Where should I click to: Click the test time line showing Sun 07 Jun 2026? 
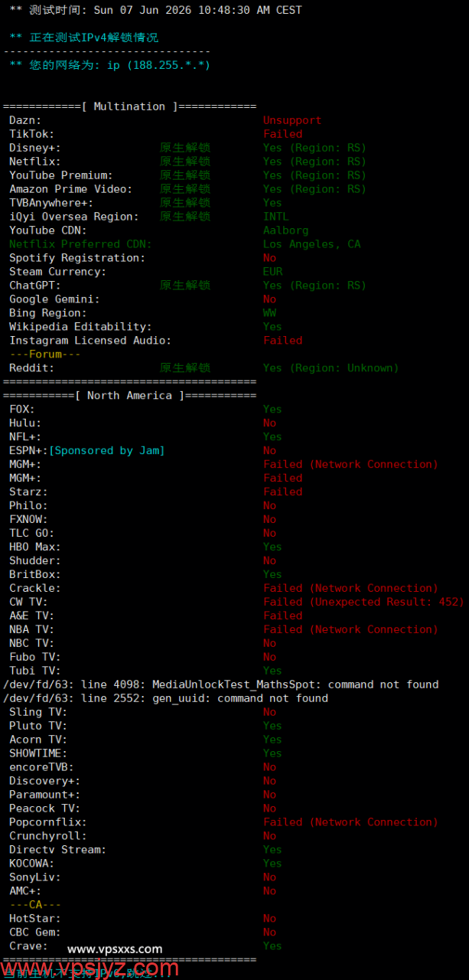[x=155, y=10]
